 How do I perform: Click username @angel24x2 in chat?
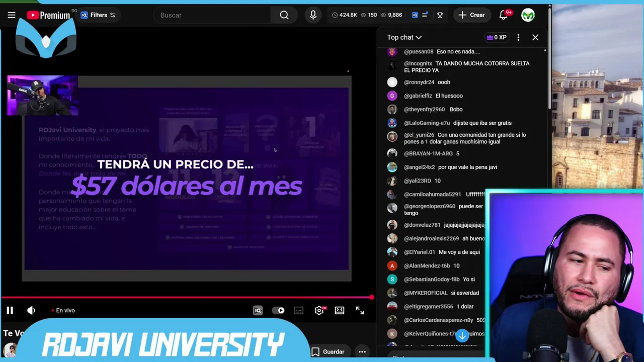(x=419, y=167)
